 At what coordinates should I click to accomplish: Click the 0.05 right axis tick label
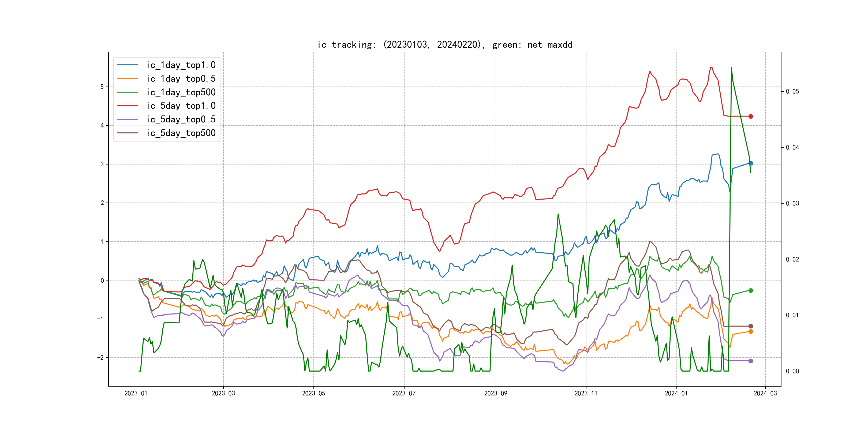(x=792, y=92)
